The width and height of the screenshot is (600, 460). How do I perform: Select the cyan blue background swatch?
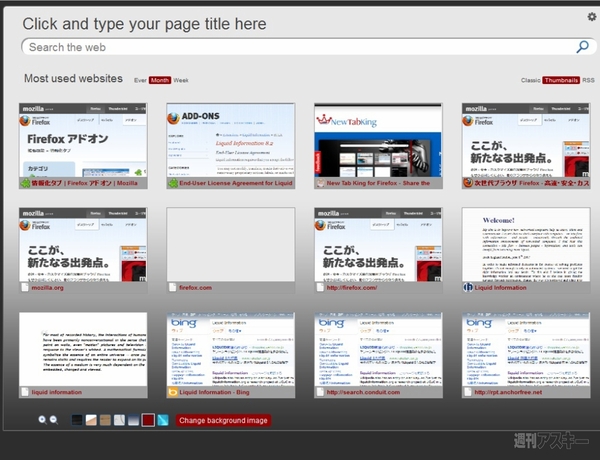coord(162,420)
